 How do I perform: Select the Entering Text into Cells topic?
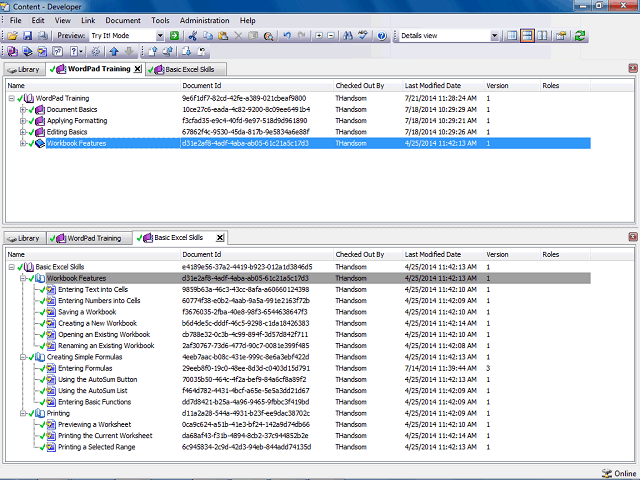pyautogui.click(x=93, y=290)
